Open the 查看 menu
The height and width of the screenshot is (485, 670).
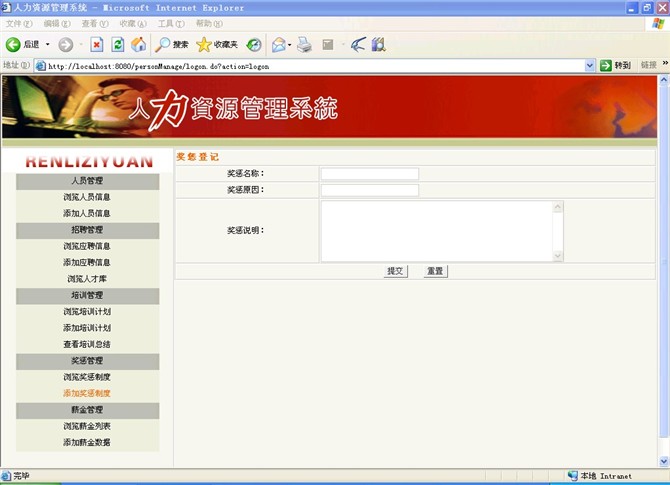[95, 24]
